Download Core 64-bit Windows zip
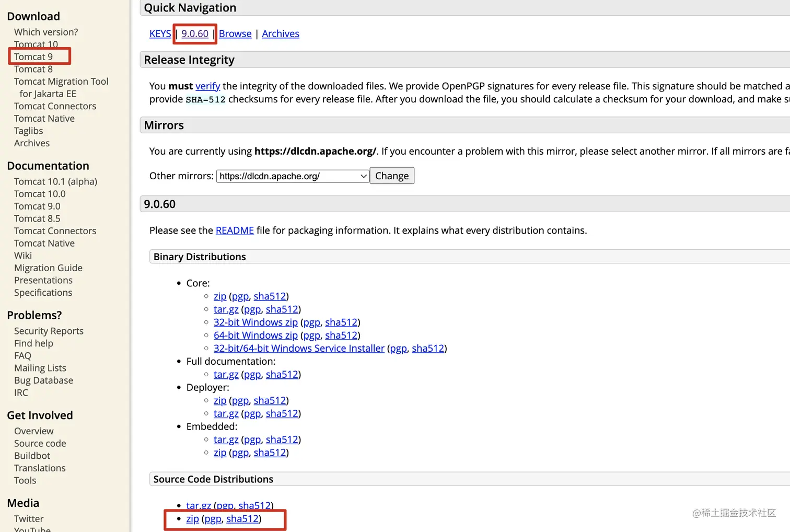 point(255,336)
